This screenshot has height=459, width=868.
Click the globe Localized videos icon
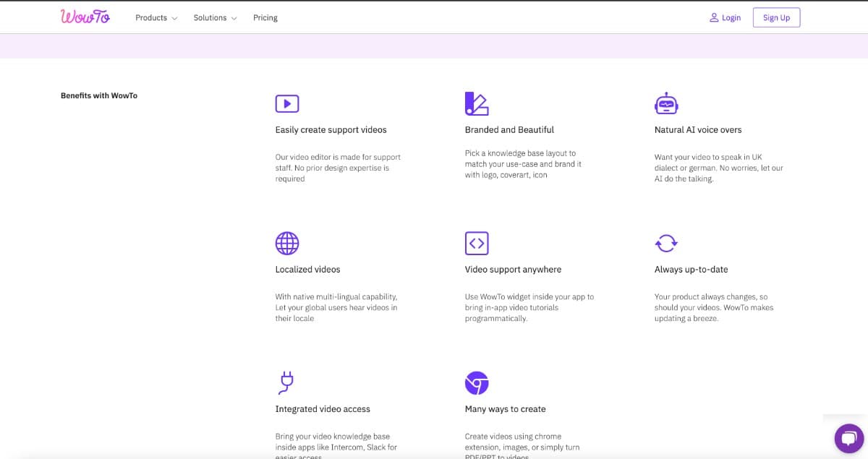287,243
